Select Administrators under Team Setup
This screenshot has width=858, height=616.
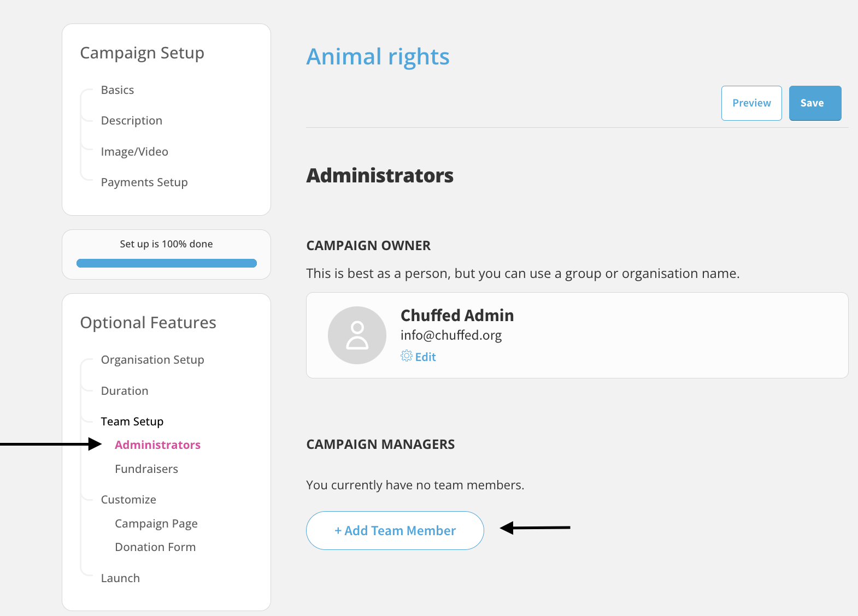point(158,445)
